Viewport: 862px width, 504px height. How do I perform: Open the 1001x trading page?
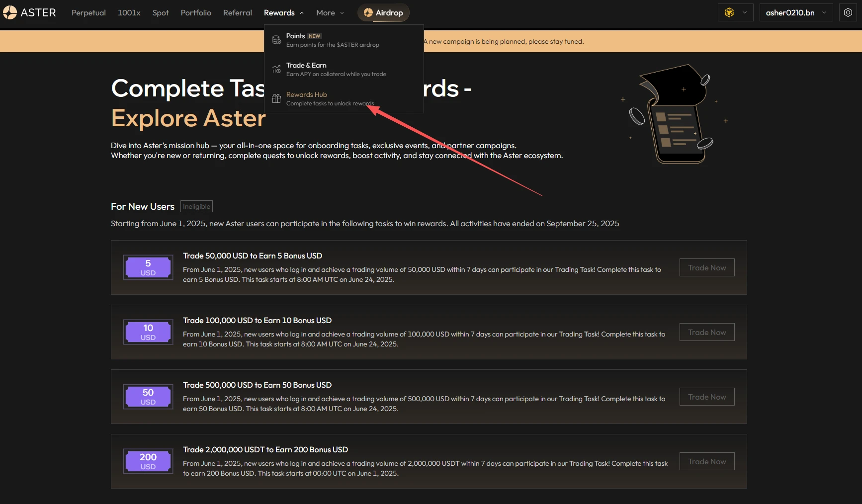[129, 12]
